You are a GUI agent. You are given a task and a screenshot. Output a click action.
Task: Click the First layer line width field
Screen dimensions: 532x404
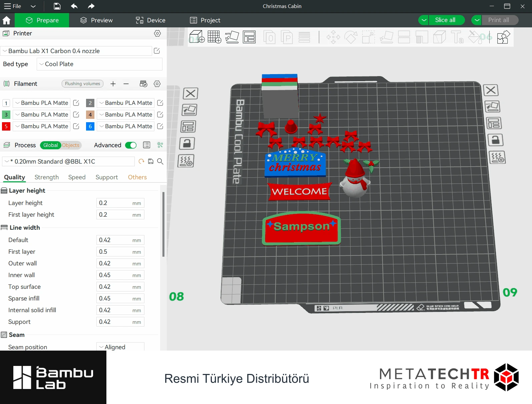[x=120, y=252]
